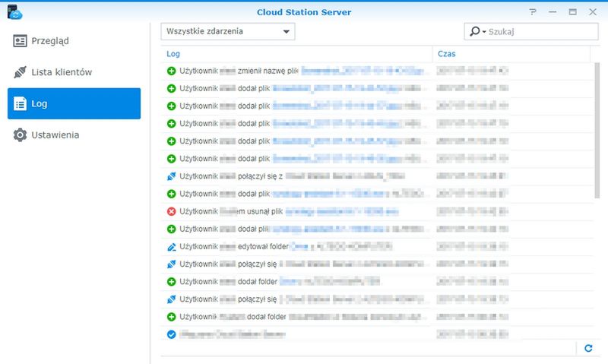Open the Przegląd overview section
Image resolution: width=608 pixels, height=364 pixels.
[74, 41]
